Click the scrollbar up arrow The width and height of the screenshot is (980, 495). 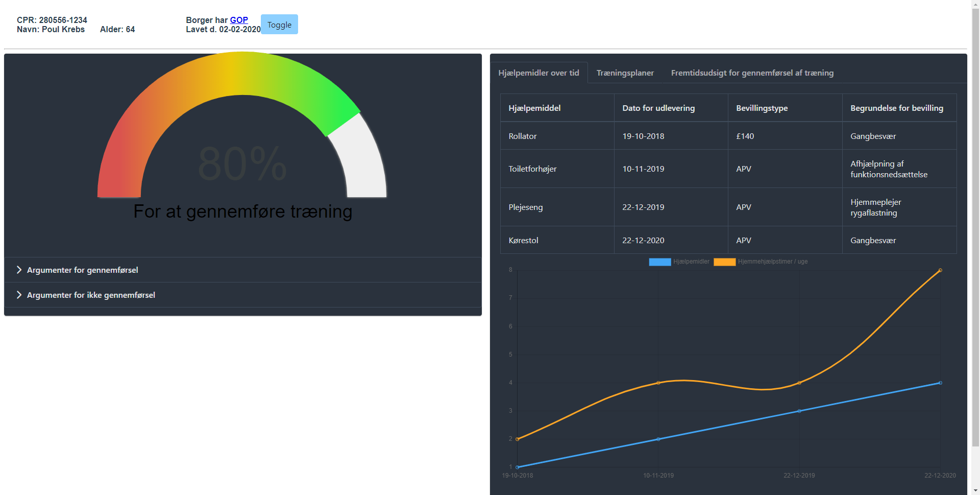click(x=975, y=4)
